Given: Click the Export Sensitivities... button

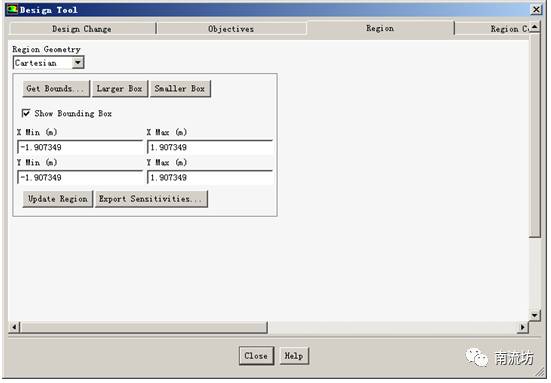Looking at the screenshot, I should 151,199.
